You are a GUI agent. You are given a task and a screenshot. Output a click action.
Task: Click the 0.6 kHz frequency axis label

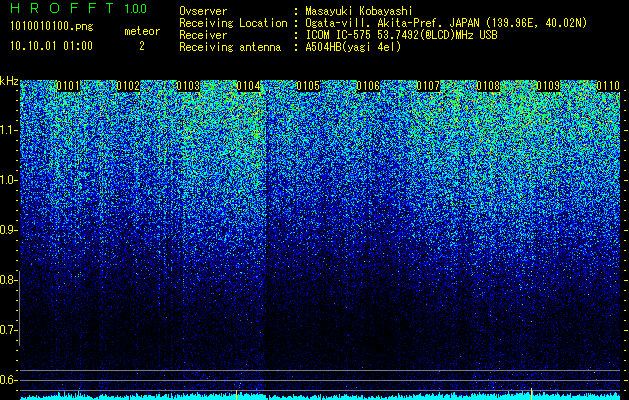point(8,380)
